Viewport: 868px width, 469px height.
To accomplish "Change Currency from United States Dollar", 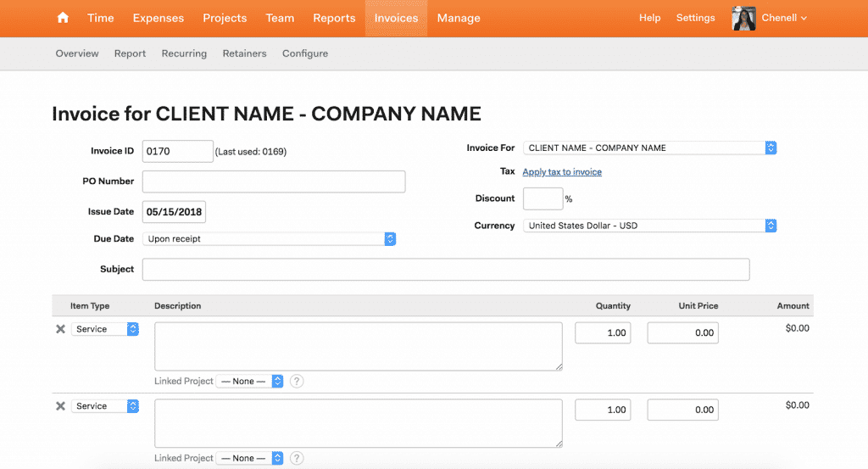I will (x=649, y=226).
